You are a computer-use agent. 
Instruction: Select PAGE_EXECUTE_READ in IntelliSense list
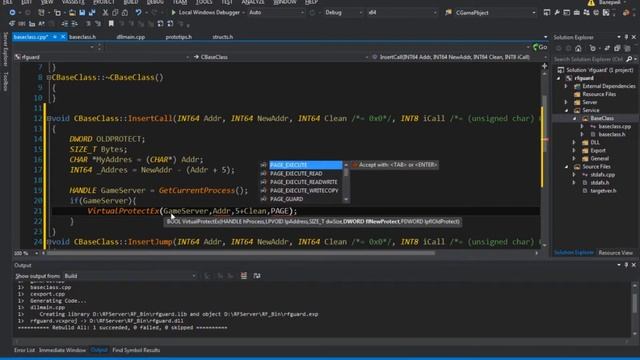tap(296, 173)
